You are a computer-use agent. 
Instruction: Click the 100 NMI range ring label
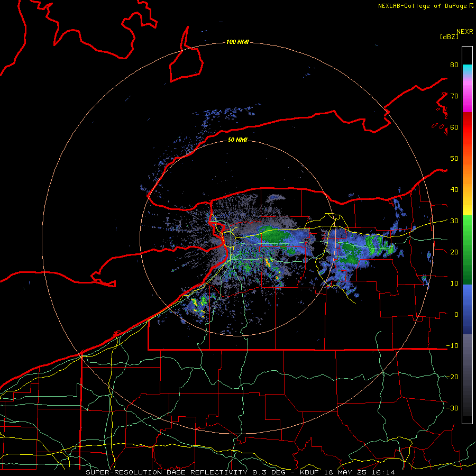[x=237, y=42]
